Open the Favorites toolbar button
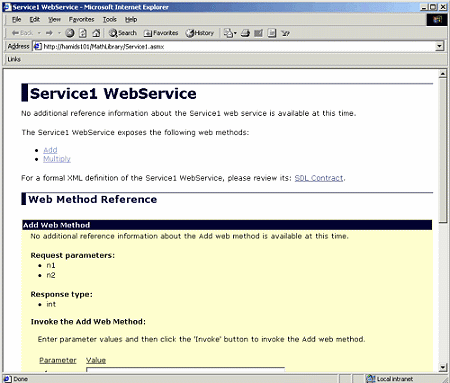The image size is (450, 383). point(161,33)
